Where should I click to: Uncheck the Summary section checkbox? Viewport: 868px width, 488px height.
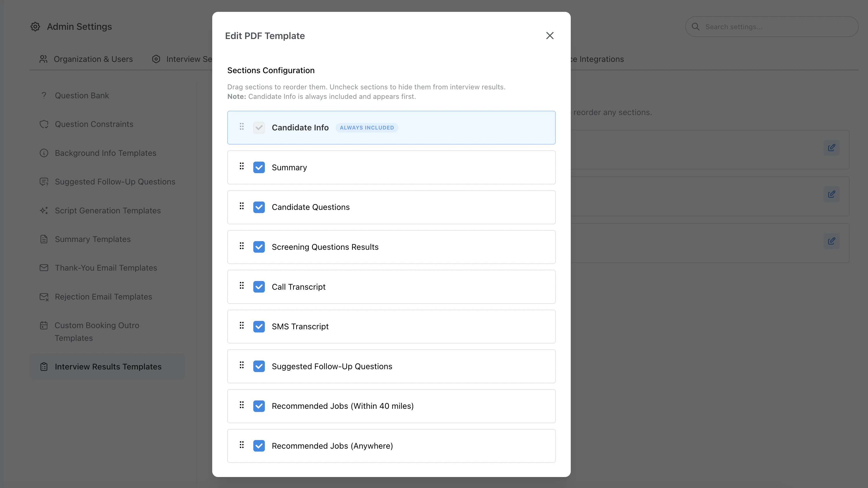259,167
